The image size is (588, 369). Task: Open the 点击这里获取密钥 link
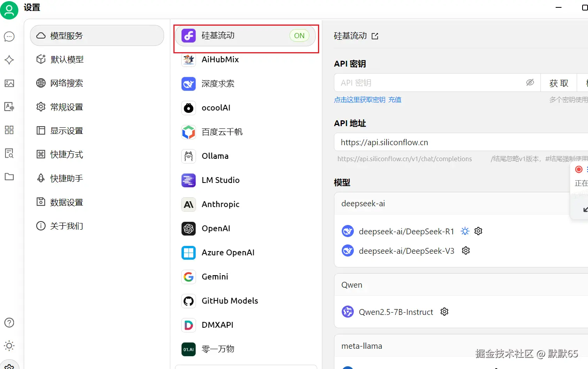[x=360, y=100]
